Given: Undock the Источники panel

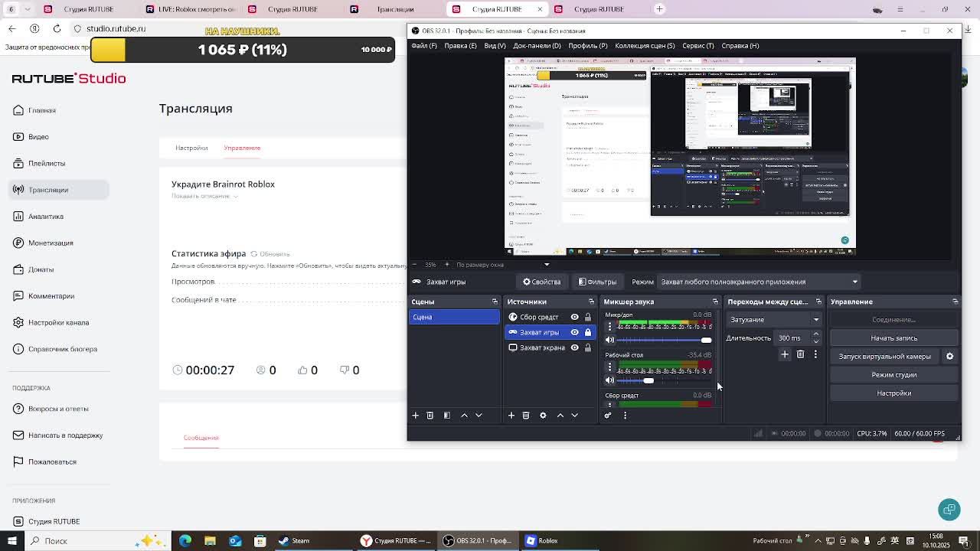Looking at the screenshot, I should coord(591,302).
